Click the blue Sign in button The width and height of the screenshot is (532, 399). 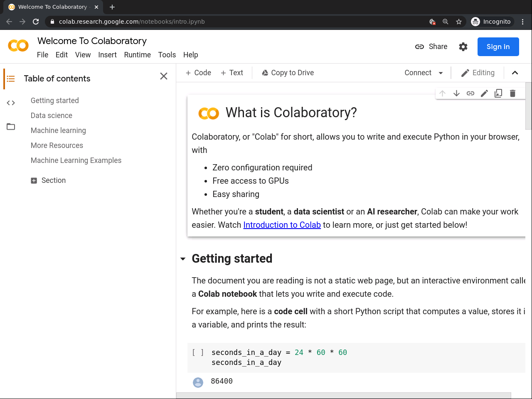[x=498, y=47]
